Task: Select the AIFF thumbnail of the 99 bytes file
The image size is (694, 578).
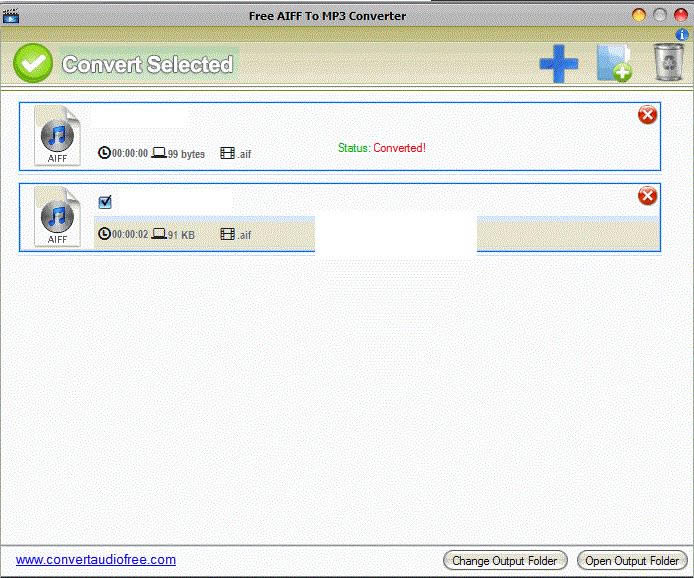Action: [x=57, y=135]
